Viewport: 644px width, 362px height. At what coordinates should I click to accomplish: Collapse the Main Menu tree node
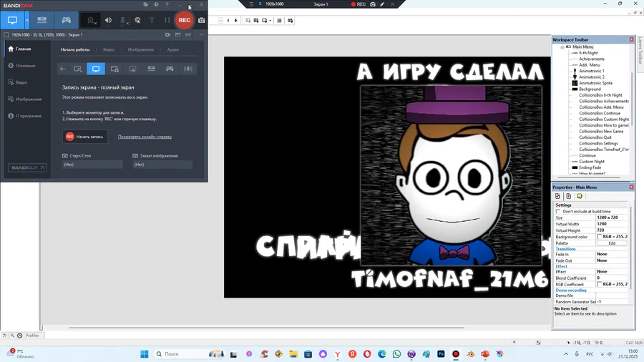(x=562, y=47)
